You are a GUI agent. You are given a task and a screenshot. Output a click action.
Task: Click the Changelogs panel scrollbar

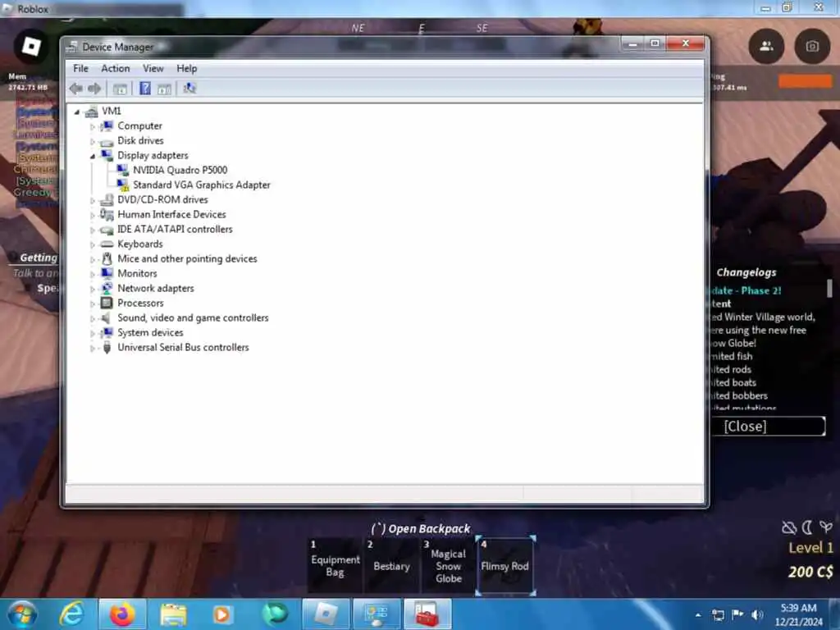(x=829, y=288)
